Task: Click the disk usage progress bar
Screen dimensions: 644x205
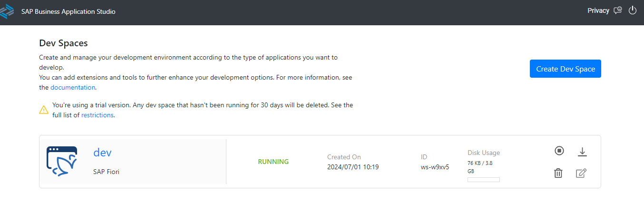Action: (x=484, y=180)
